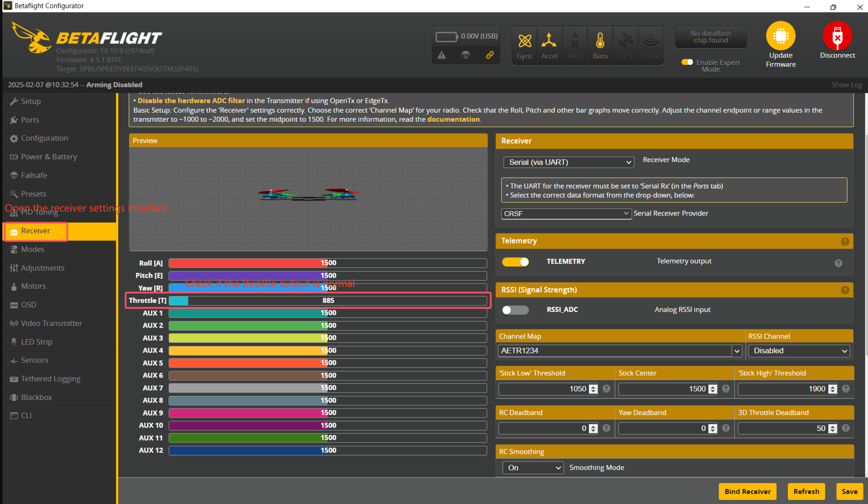Open the Sensors tab
The image size is (868, 504).
click(x=59, y=360)
